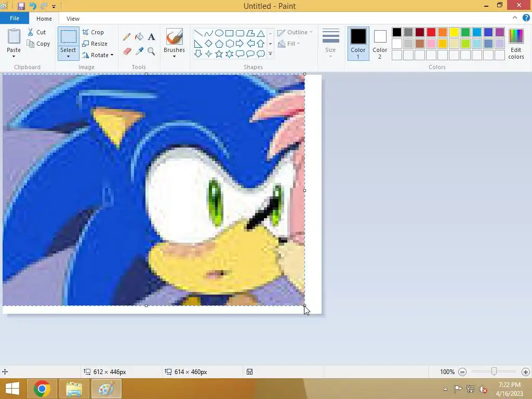Pick the yellow color swatch
The image size is (532, 399).
454,32
